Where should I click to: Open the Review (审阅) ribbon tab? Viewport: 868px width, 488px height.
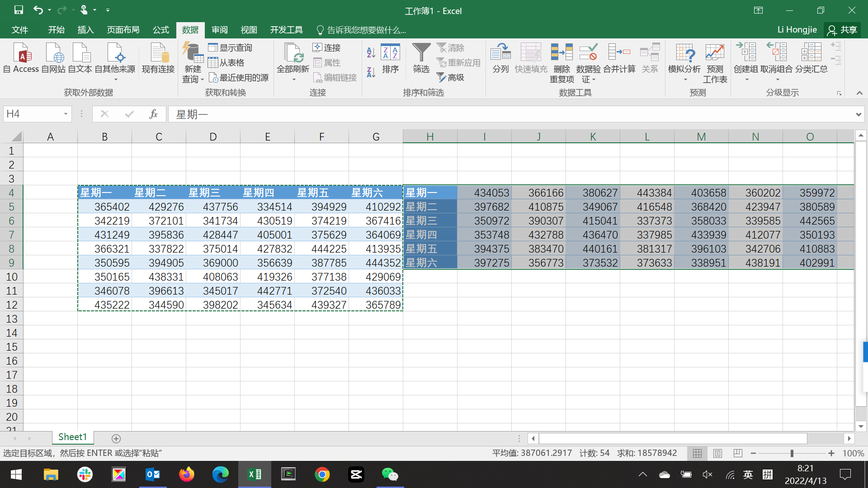(219, 30)
